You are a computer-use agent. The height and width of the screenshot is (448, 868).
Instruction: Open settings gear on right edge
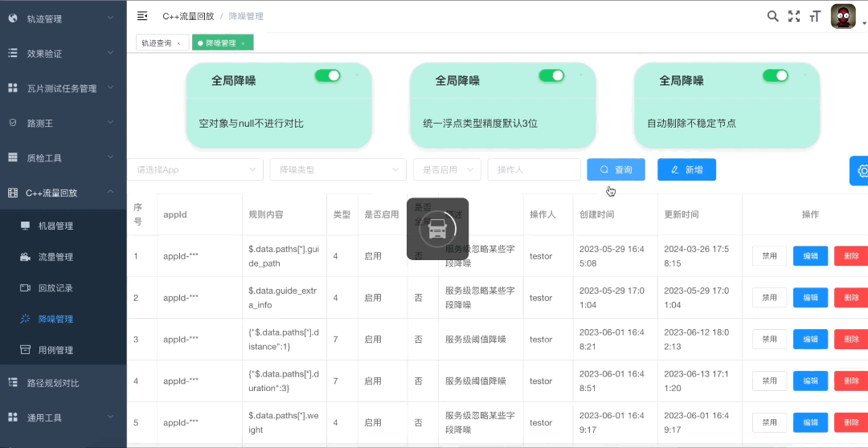[x=861, y=171]
